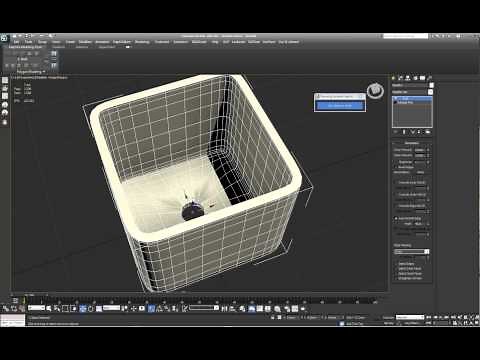This screenshot has height=360, width=480.
Task: Enable Select Edges checkbox
Action: click(x=396, y=264)
